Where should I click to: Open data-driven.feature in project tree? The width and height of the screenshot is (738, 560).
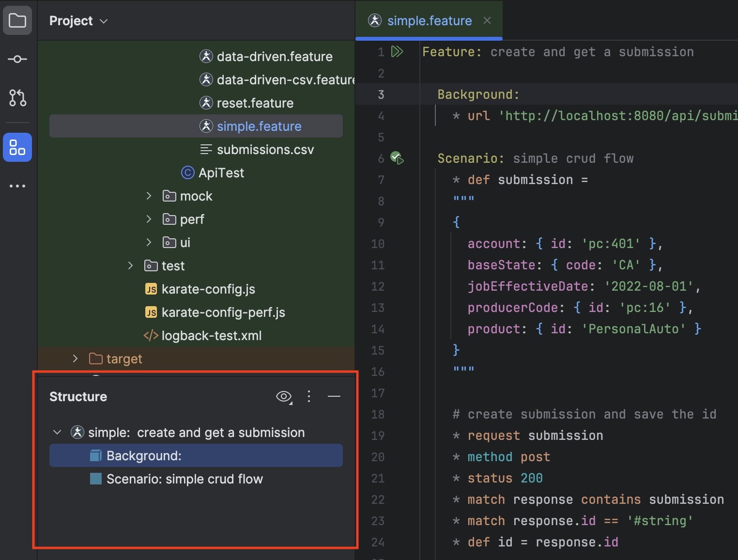pos(275,57)
